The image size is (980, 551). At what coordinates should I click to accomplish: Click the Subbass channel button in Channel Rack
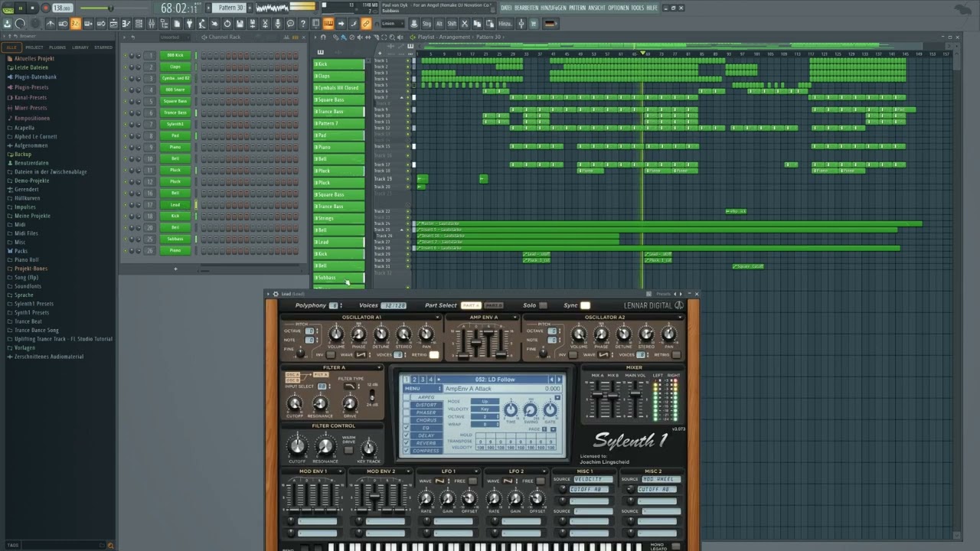[x=175, y=239]
